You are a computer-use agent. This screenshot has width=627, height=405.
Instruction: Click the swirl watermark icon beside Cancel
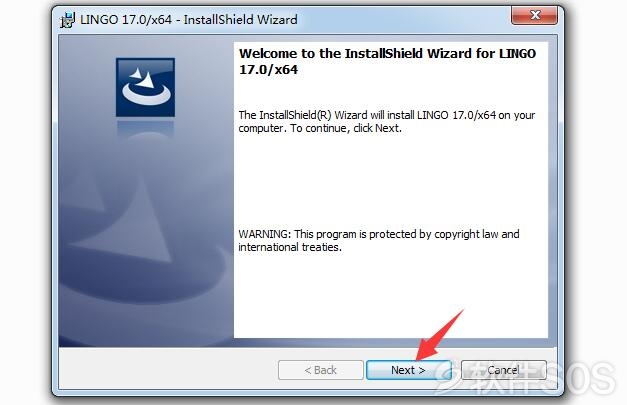click(x=446, y=375)
